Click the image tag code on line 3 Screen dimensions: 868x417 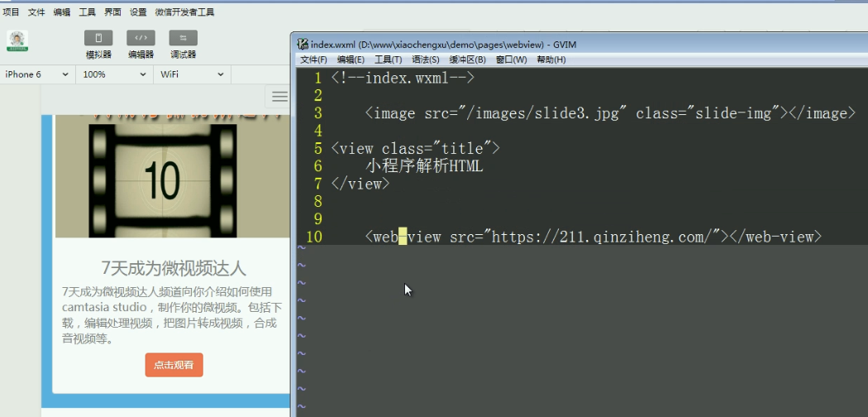[610, 113]
